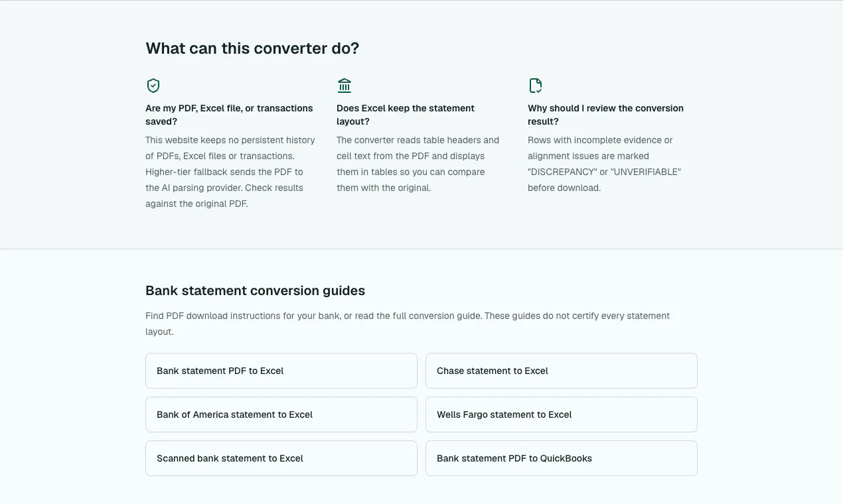Click paragraph starting 'This website keeps no persistent'

point(230,172)
